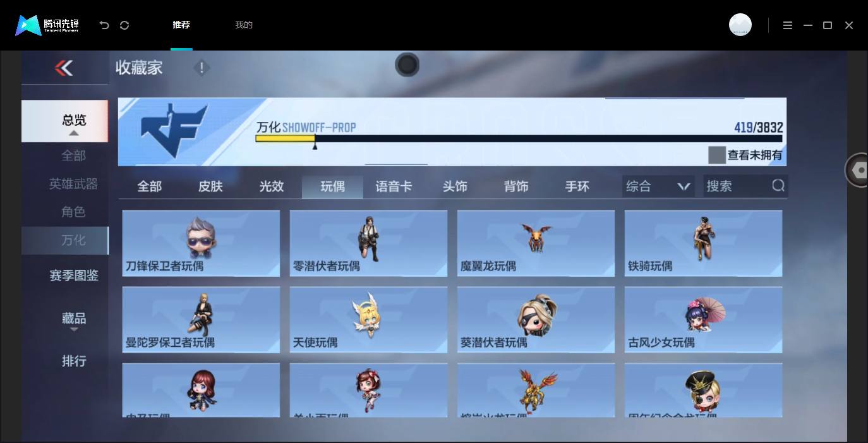Open the 综合 sort dropdown
This screenshot has height=443, width=868.
[x=658, y=186]
